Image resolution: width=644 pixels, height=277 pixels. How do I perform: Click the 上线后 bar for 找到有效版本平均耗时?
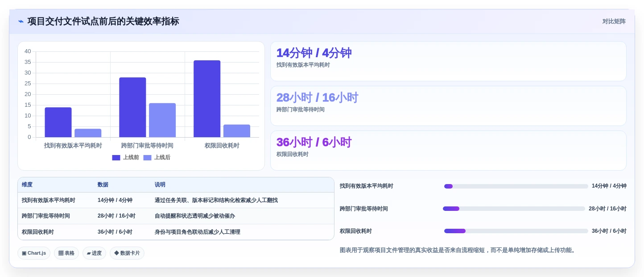coord(88,133)
